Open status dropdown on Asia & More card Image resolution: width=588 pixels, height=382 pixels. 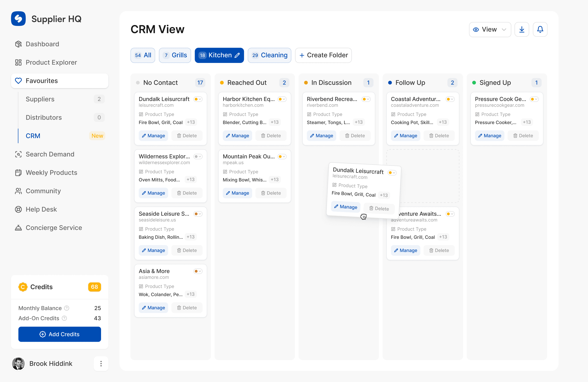point(198,271)
